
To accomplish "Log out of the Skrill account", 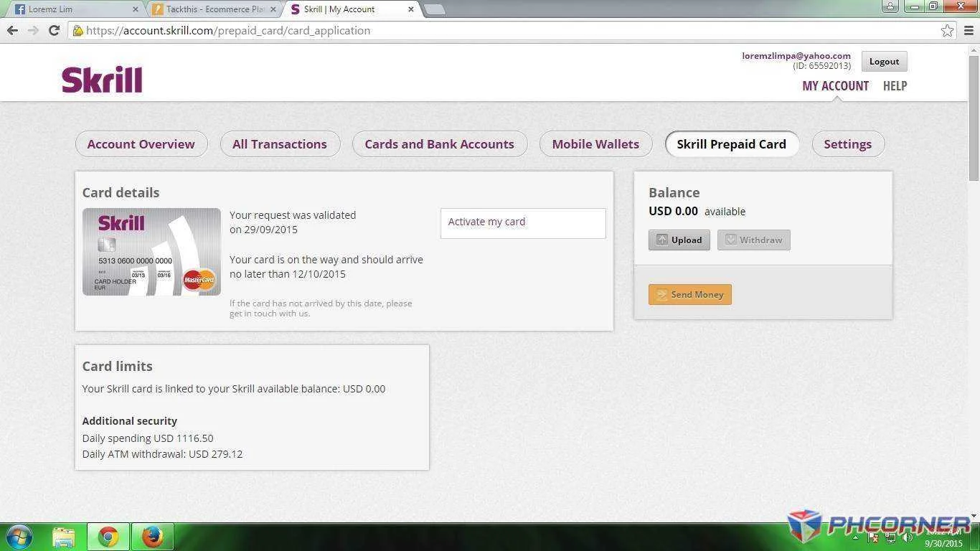I will pos(884,62).
